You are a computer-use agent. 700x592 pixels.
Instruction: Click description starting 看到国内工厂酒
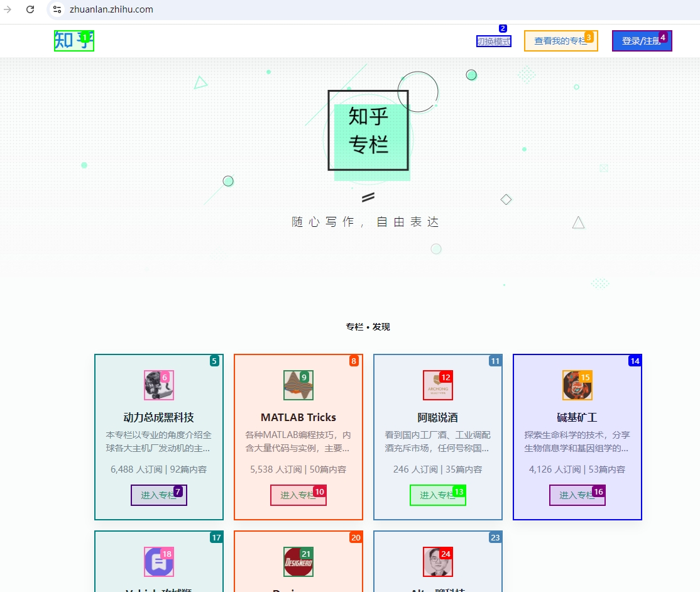pyautogui.click(x=438, y=442)
